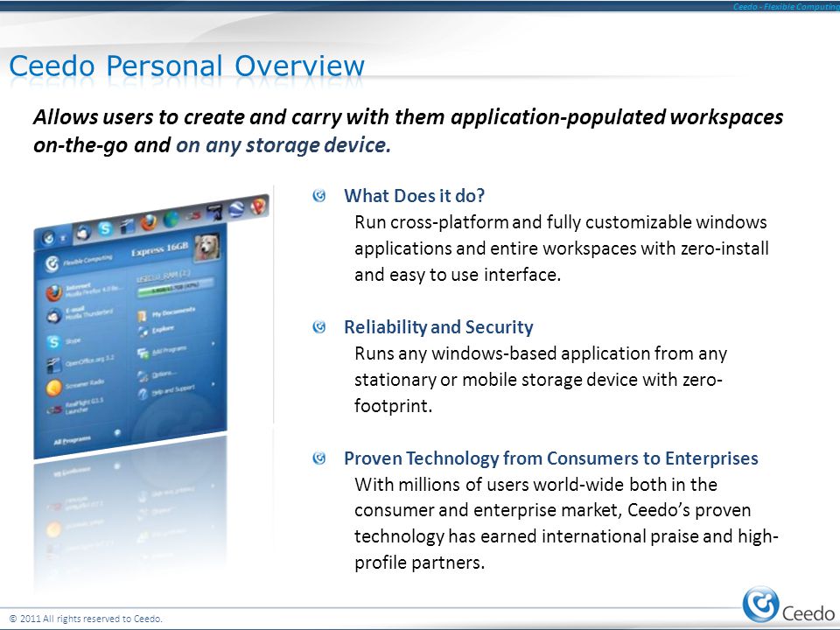840x630 pixels.
Task: Click the Ceedo - Flexible Computing header text
Action: click(787, 6)
